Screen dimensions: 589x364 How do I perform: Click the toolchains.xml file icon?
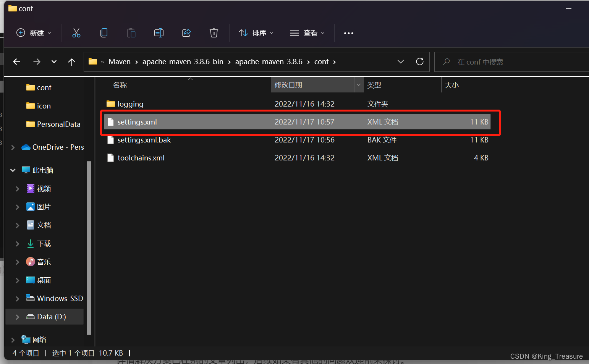click(x=111, y=158)
